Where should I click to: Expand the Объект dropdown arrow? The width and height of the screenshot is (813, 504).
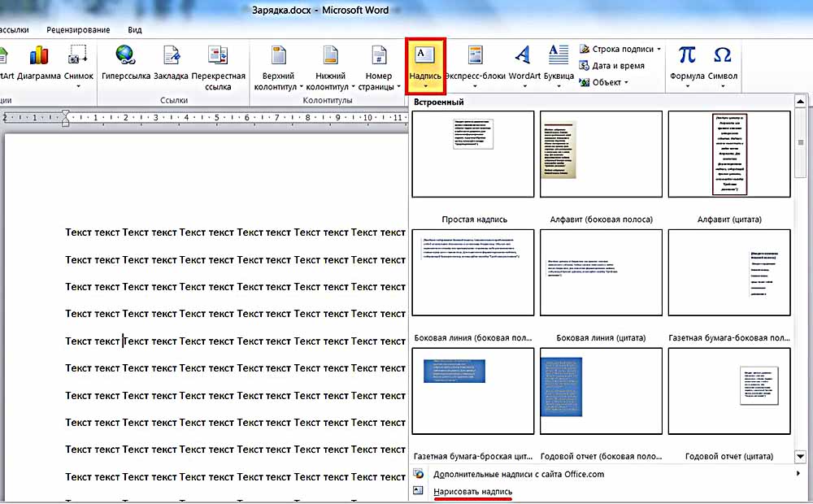tap(627, 82)
